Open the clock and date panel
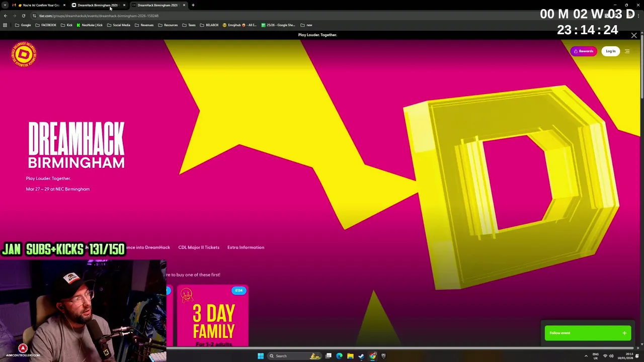Image resolution: width=644 pixels, height=362 pixels. (x=626, y=356)
